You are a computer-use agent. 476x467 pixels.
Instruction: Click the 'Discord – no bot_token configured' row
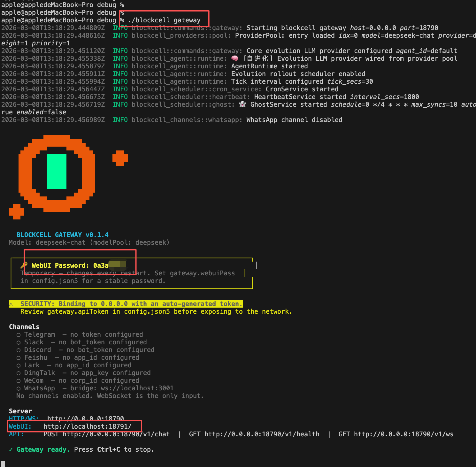[86, 350]
